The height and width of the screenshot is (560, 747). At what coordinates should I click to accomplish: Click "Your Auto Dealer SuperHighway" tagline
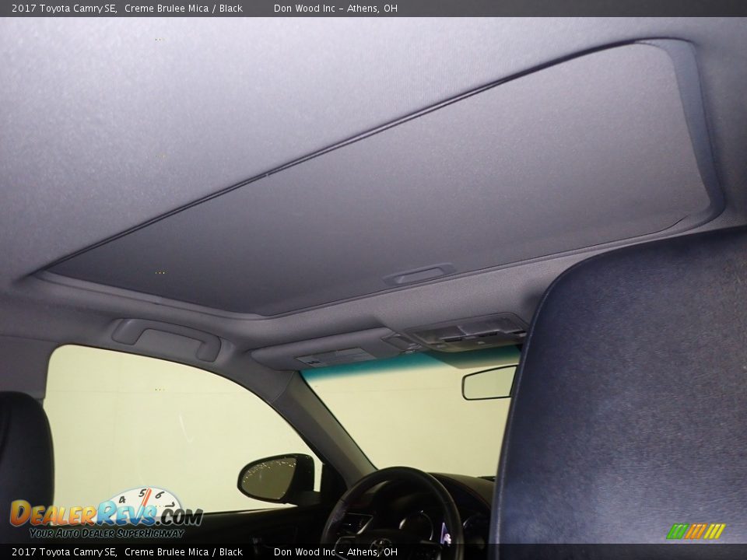pyautogui.click(x=107, y=533)
